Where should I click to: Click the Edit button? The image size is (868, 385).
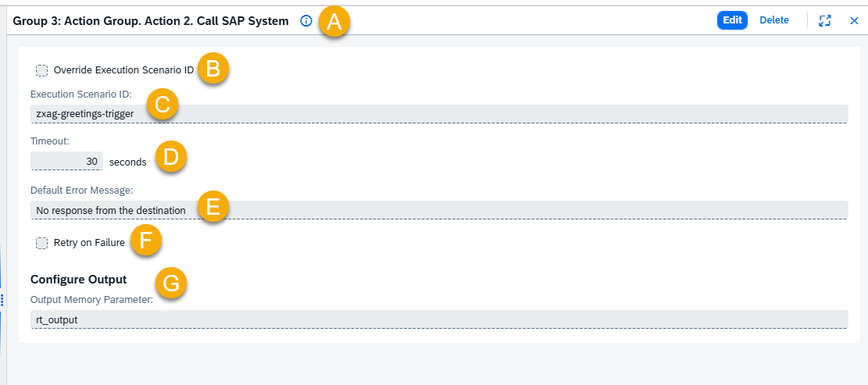[x=732, y=20]
